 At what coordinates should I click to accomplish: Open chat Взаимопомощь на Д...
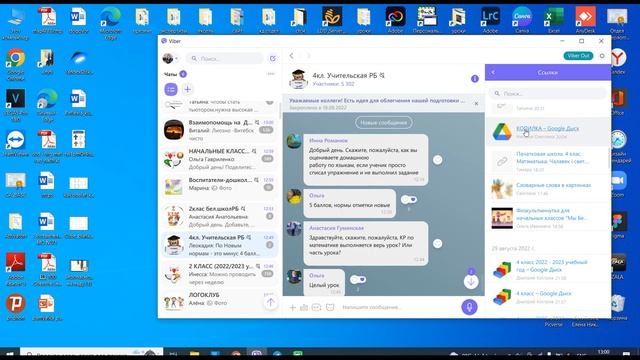pos(219,130)
